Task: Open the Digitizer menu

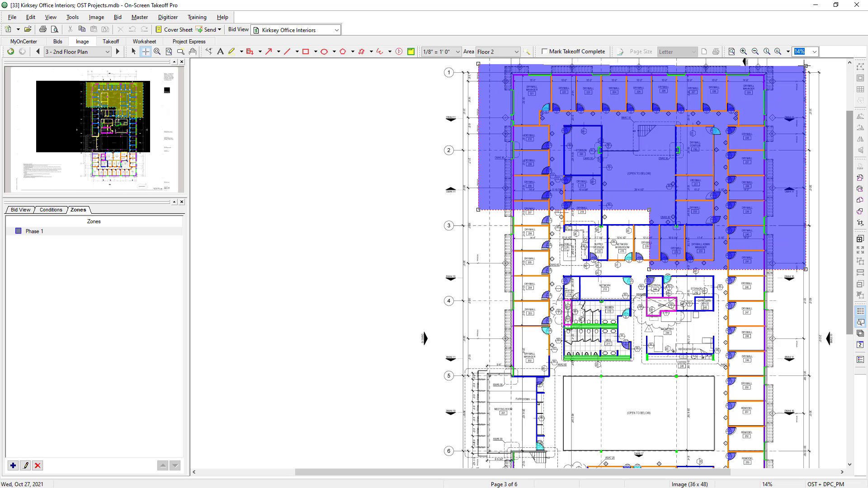Action: pyautogui.click(x=168, y=17)
